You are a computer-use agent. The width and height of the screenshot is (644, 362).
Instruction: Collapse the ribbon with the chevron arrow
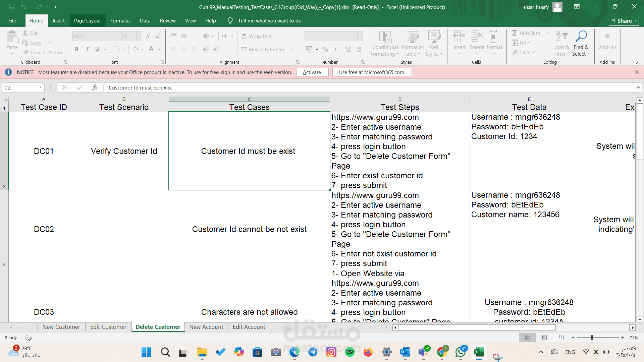pos(638,63)
